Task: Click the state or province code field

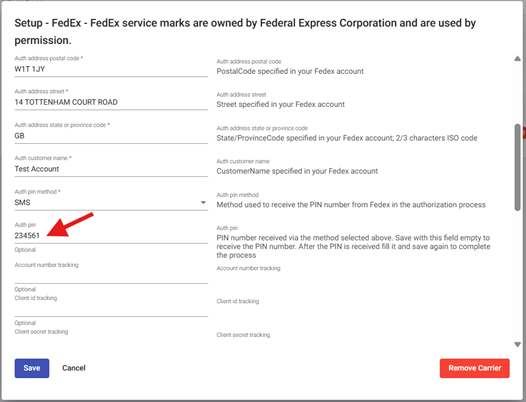Action: 111,136
